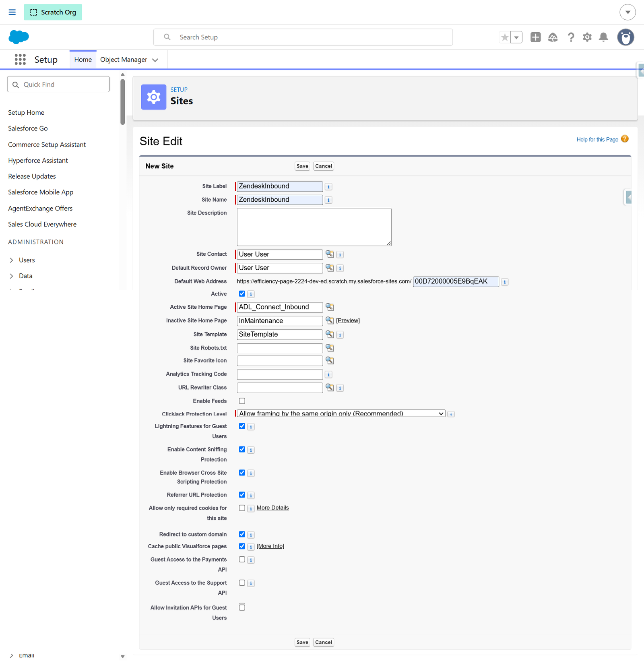
Task: Click the Default Web Address info icon
Action: [505, 282]
